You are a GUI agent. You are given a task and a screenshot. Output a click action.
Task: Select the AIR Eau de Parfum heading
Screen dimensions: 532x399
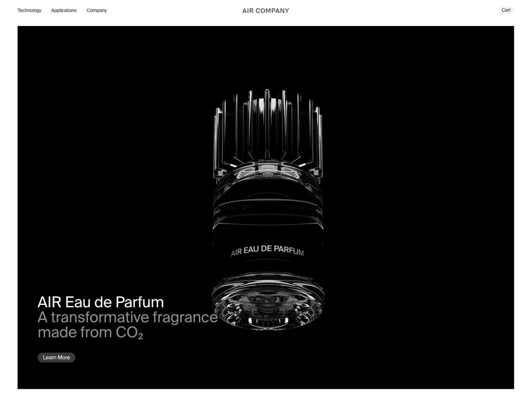tap(101, 302)
